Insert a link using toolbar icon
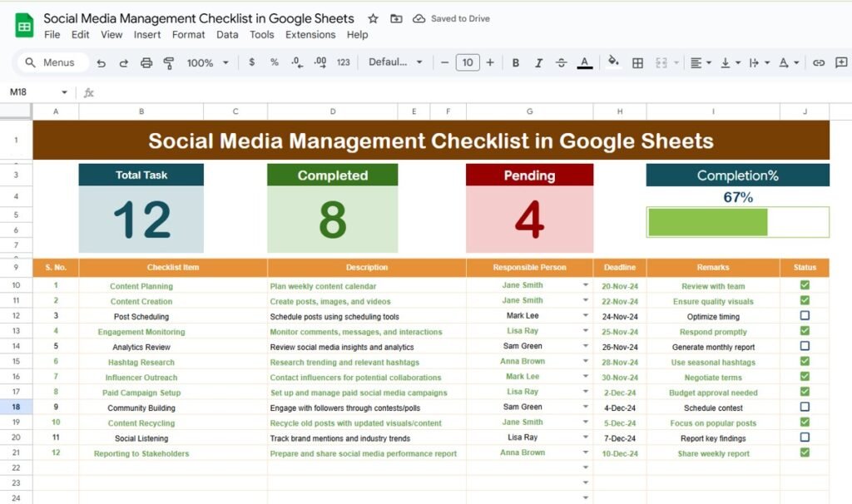 [820, 62]
